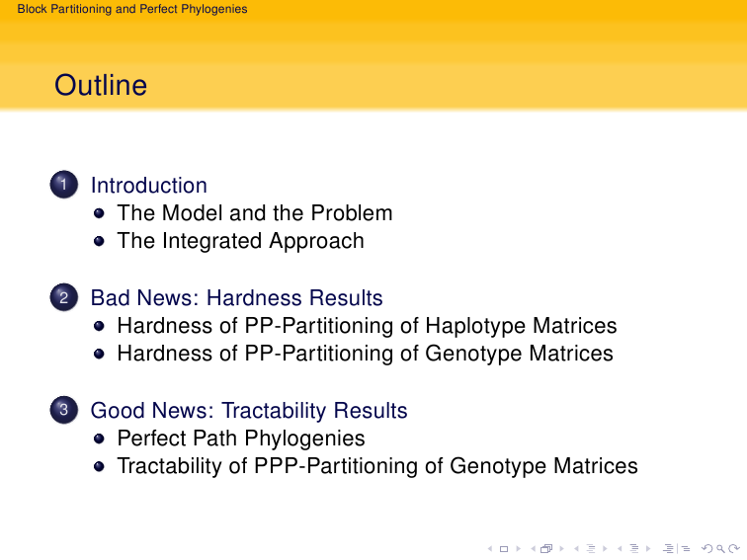The width and height of the screenshot is (747, 560).
Task: Click the header title Block Partitioning and Perfect Phylogenies
Action: coord(132,9)
